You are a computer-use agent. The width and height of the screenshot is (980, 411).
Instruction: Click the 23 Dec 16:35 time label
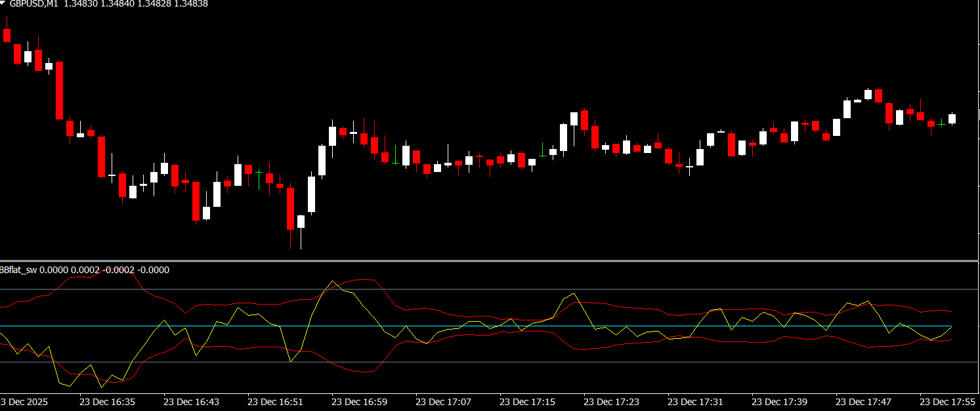click(x=107, y=401)
